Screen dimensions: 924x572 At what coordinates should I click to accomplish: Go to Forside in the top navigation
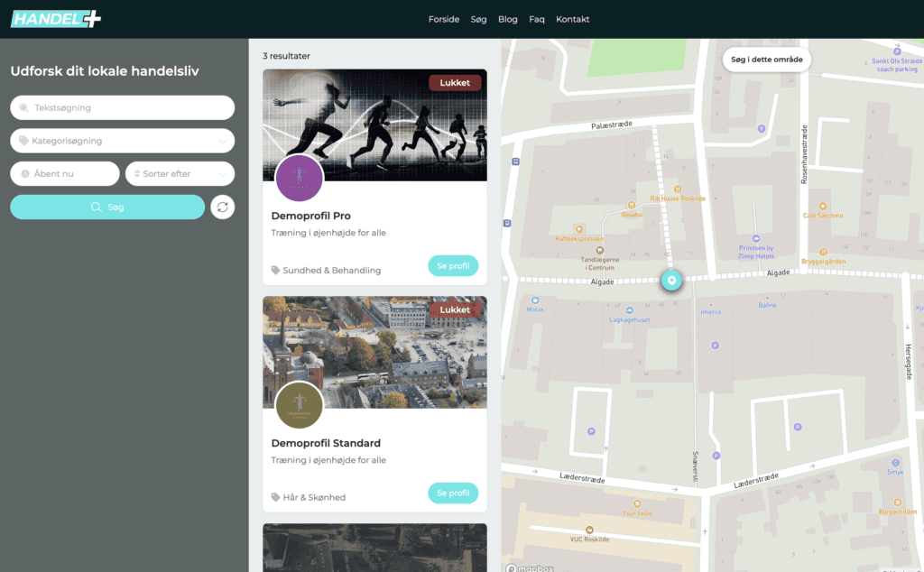(444, 20)
